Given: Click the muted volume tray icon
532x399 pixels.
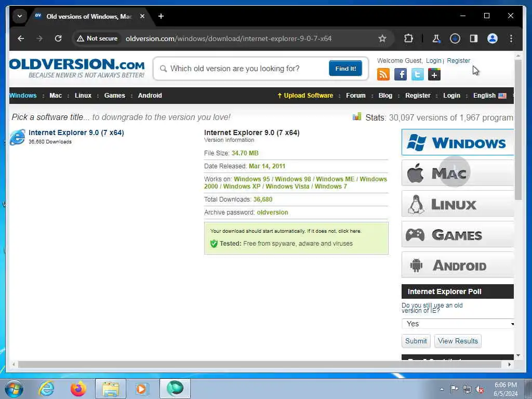Looking at the screenshot, I should click(480, 390).
